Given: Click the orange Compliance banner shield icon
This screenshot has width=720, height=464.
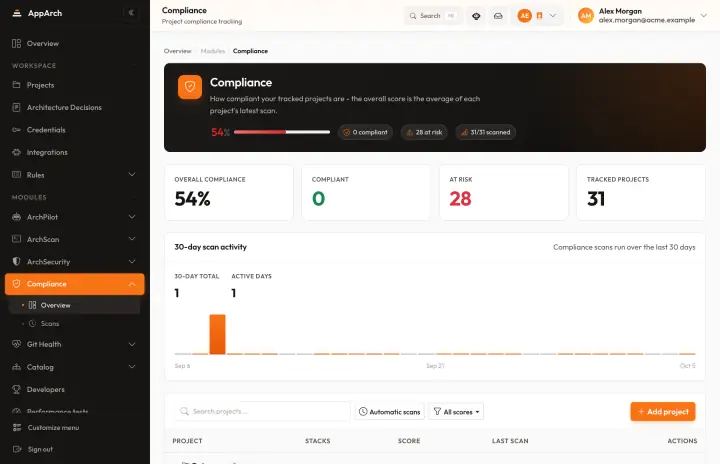Looking at the screenshot, I should point(190,87).
